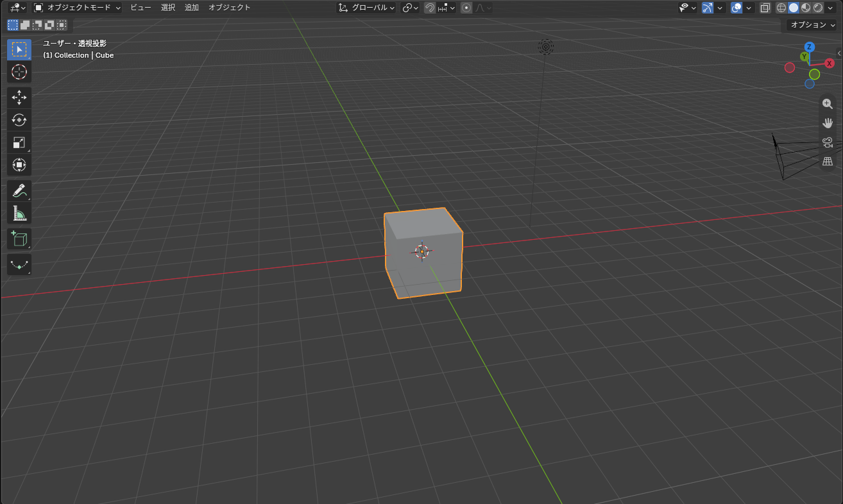The height and width of the screenshot is (504, 843).
Task: Open the 追加 menu
Action: point(192,8)
